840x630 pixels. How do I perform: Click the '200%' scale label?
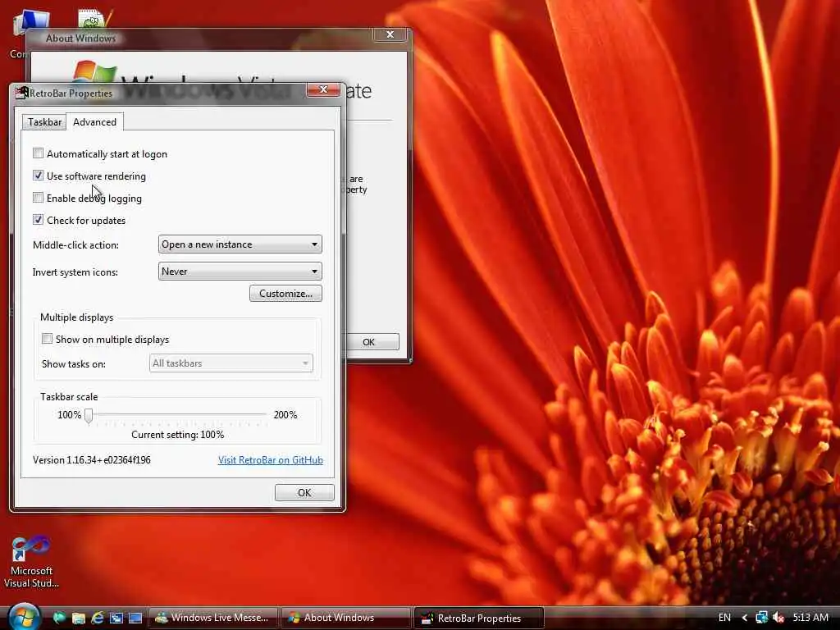[285, 414]
